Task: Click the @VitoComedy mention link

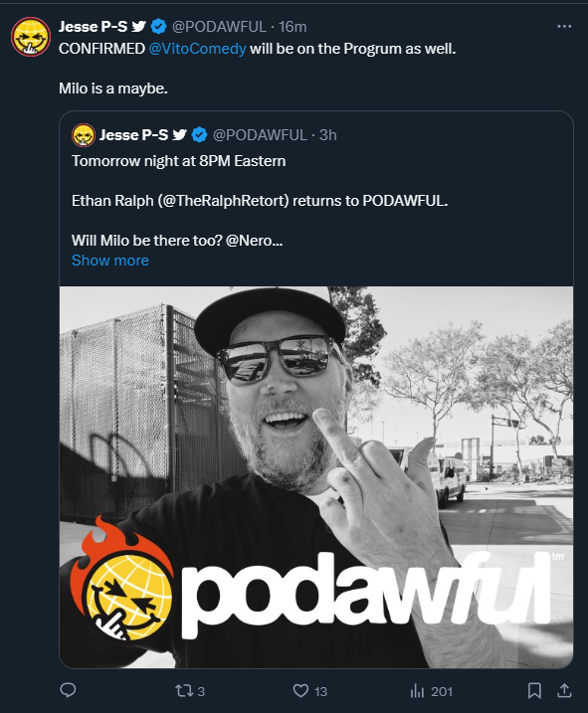Action: click(198, 48)
